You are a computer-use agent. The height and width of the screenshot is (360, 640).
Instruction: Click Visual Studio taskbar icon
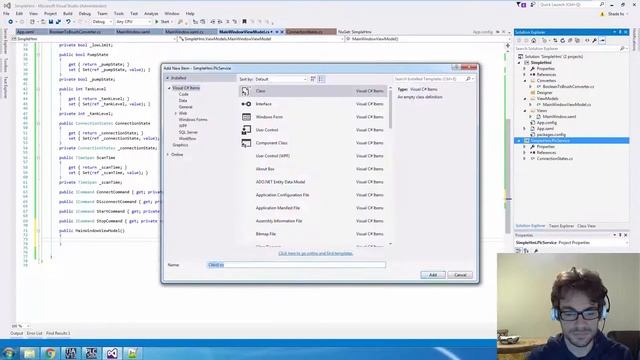(x=112, y=353)
